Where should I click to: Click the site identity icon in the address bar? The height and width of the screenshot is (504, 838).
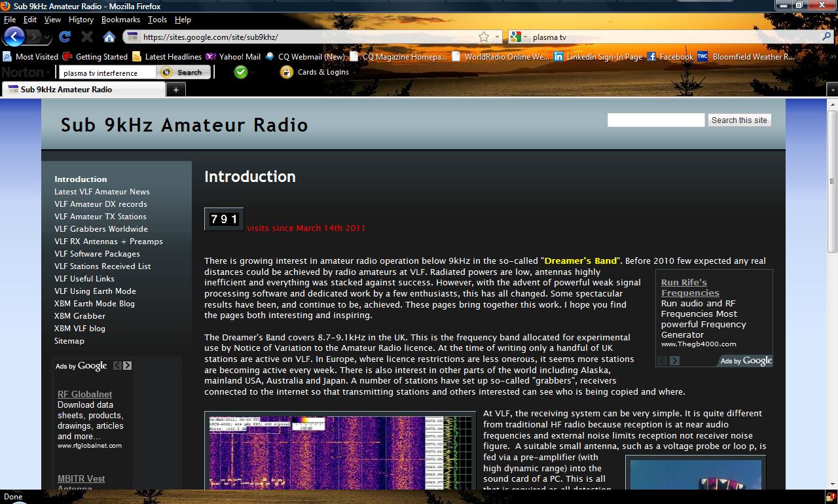(132, 37)
